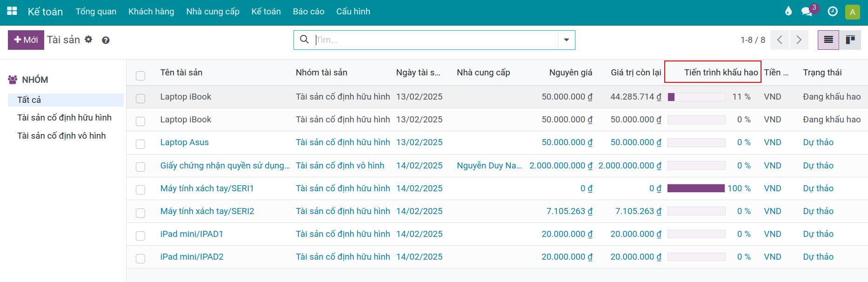Go to the next page arrow

pyautogui.click(x=799, y=40)
